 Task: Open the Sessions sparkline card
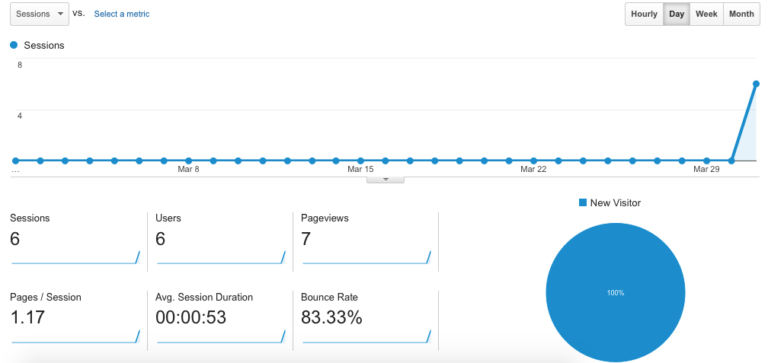click(75, 241)
